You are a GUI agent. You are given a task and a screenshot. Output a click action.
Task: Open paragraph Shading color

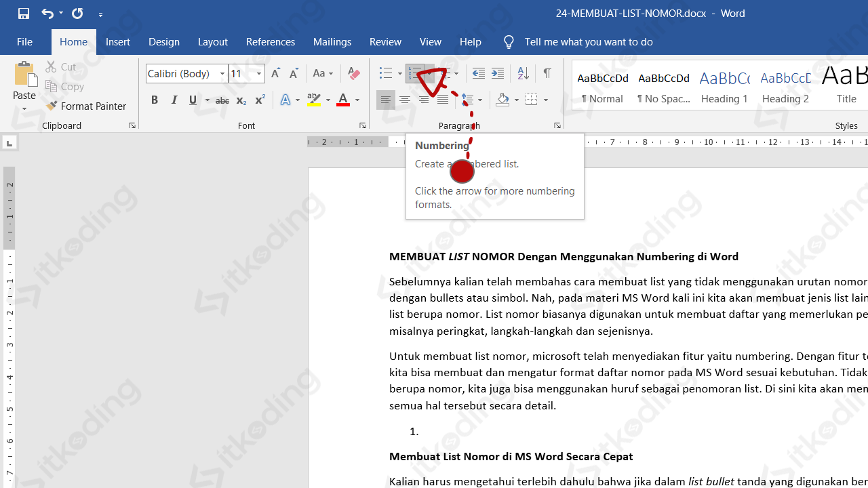click(x=502, y=100)
